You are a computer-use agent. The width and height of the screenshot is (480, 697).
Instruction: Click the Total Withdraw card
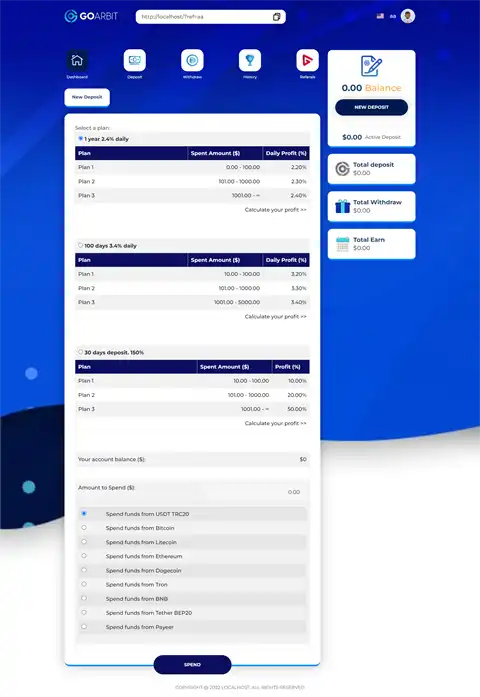pyautogui.click(x=372, y=206)
